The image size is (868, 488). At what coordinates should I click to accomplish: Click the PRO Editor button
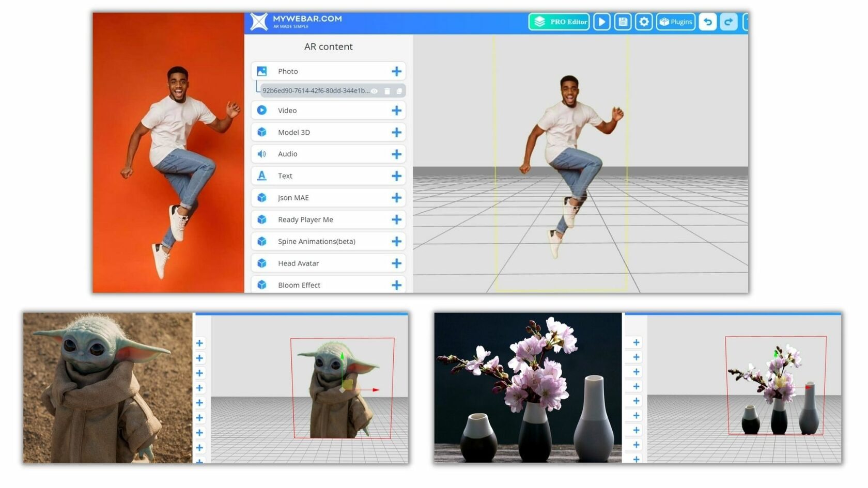(x=559, y=22)
